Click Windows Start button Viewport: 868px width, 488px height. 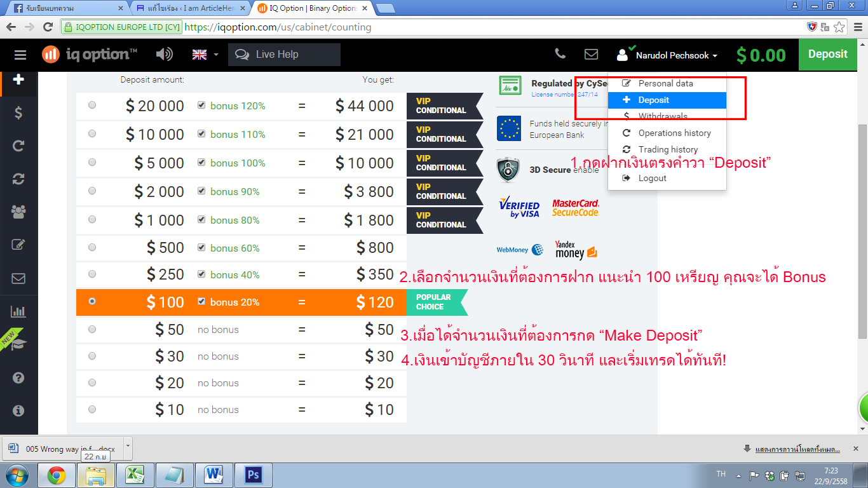pos(17,475)
